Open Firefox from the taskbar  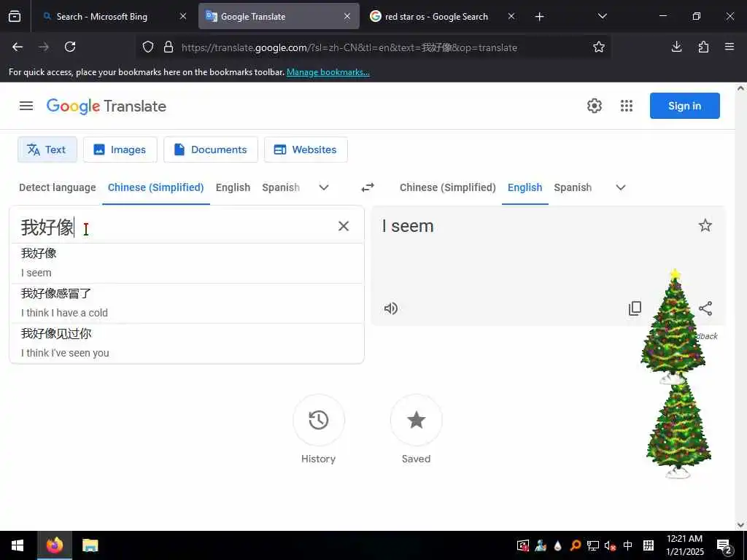click(x=54, y=545)
